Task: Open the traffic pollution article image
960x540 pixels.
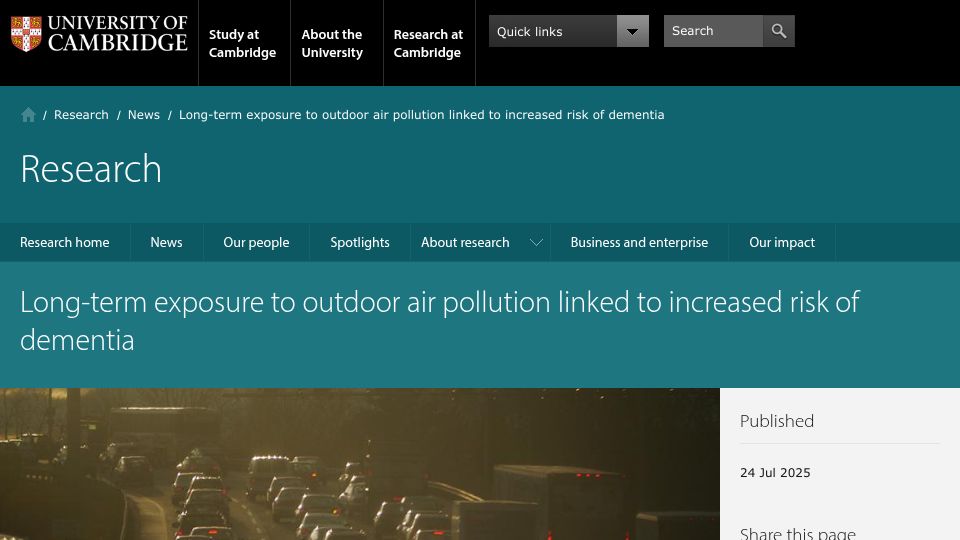Action: (x=360, y=464)
